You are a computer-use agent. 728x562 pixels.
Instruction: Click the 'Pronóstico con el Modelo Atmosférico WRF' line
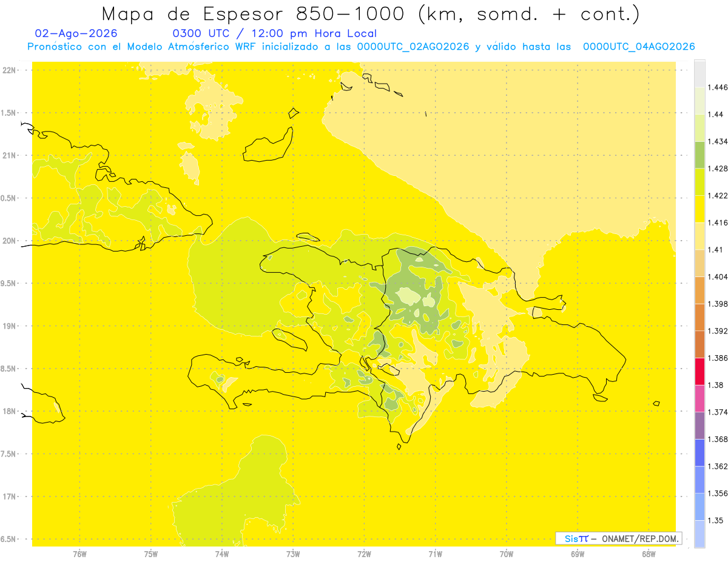[361, 47]
